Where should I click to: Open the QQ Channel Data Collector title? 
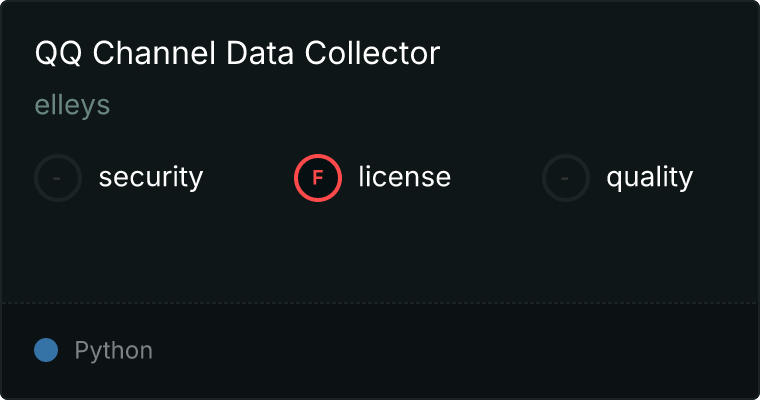237,53
